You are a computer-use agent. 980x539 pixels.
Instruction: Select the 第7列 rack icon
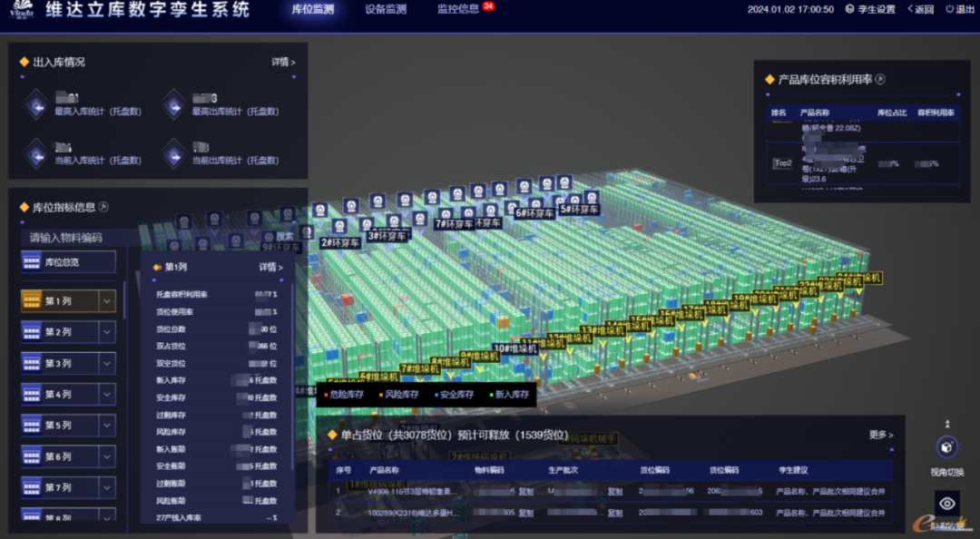31,487
